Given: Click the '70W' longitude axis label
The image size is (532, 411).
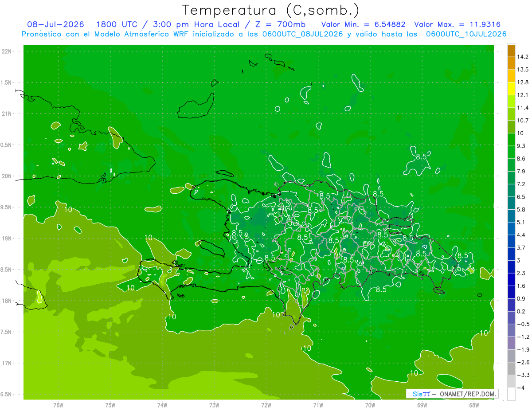Looking at the screenshot, I should pos(370,405).
